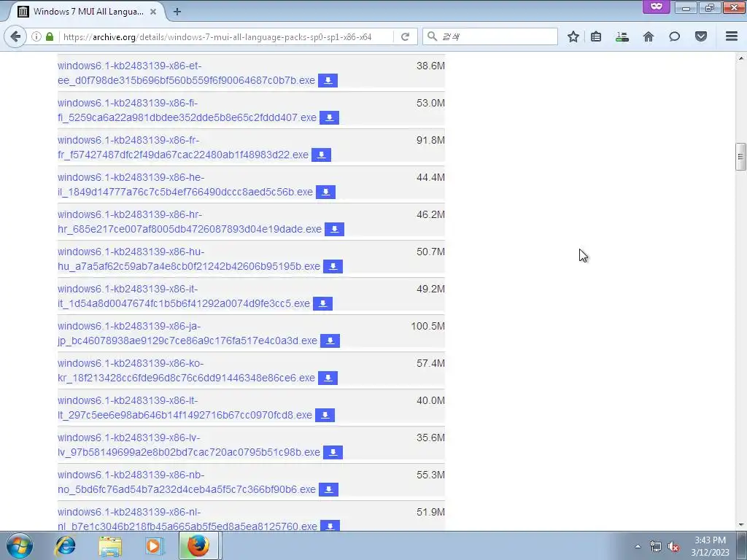747x560 pixels.
Task: Open the chat bubble toolbar icon
Action: click(x=674, y=36)
